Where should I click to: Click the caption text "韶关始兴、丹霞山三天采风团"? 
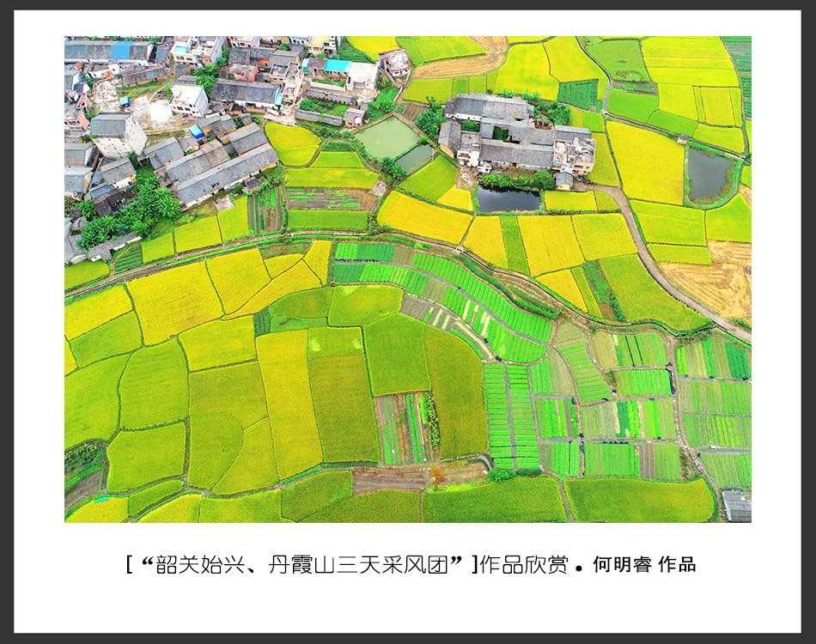301,564
